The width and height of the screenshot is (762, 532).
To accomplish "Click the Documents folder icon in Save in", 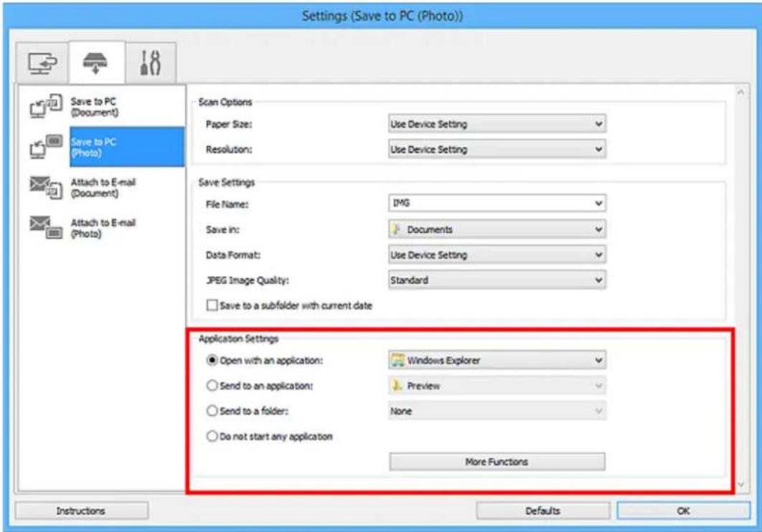I will point(397,229).
